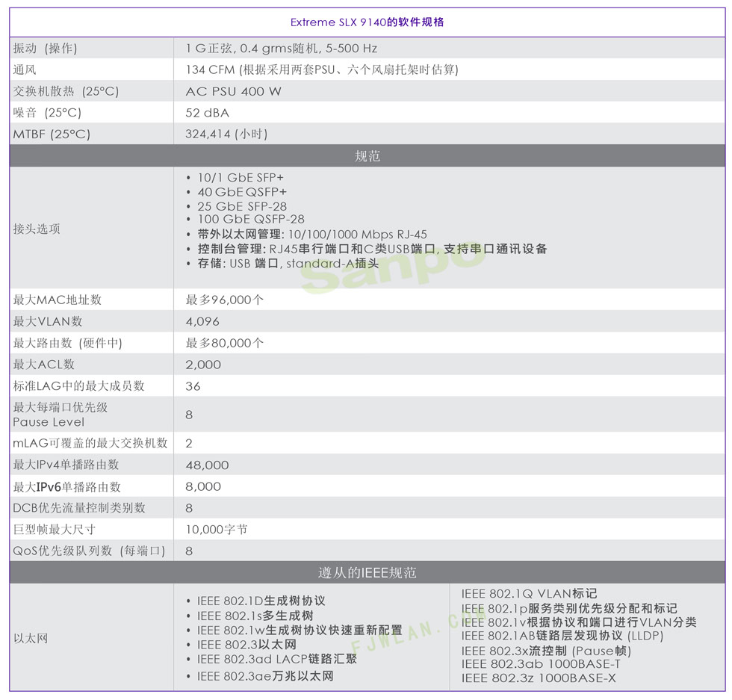
Task: Click 'IEEE 802.1AB链路层发现协议 (LLDP)' entry
Action: point(562,636)
